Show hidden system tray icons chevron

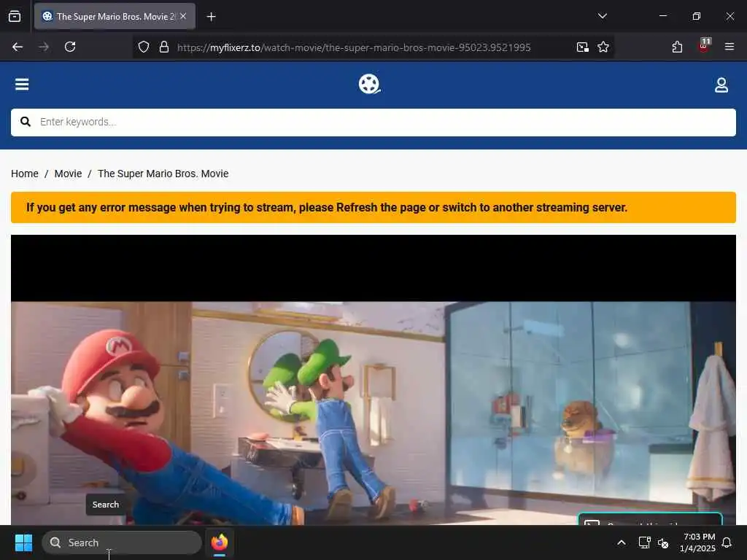(x=622, y=542)
